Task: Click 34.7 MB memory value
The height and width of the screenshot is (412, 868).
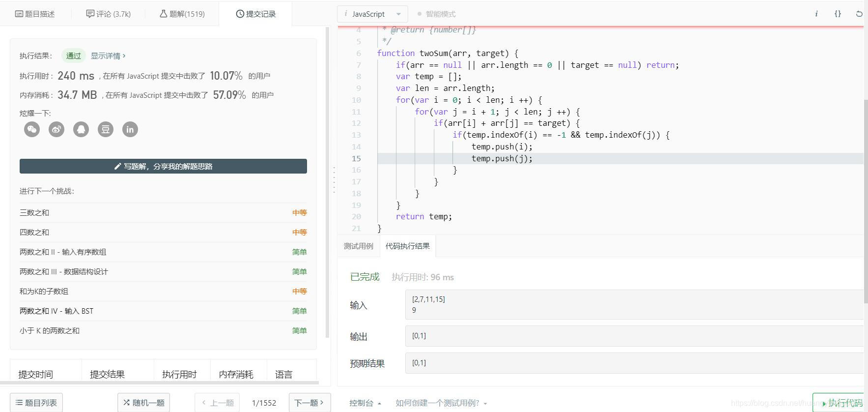Action: click(77, 95)
